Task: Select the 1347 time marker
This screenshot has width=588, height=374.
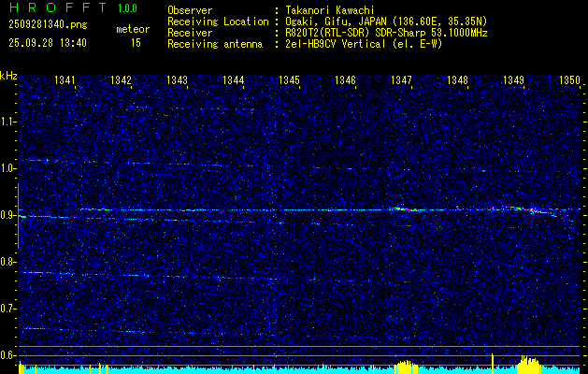Action: point(402,81)
